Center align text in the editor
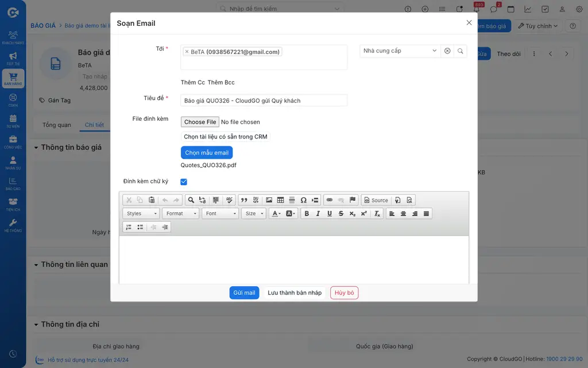The width and height of the screenshot is (588, 368). [x=404, y=214]
